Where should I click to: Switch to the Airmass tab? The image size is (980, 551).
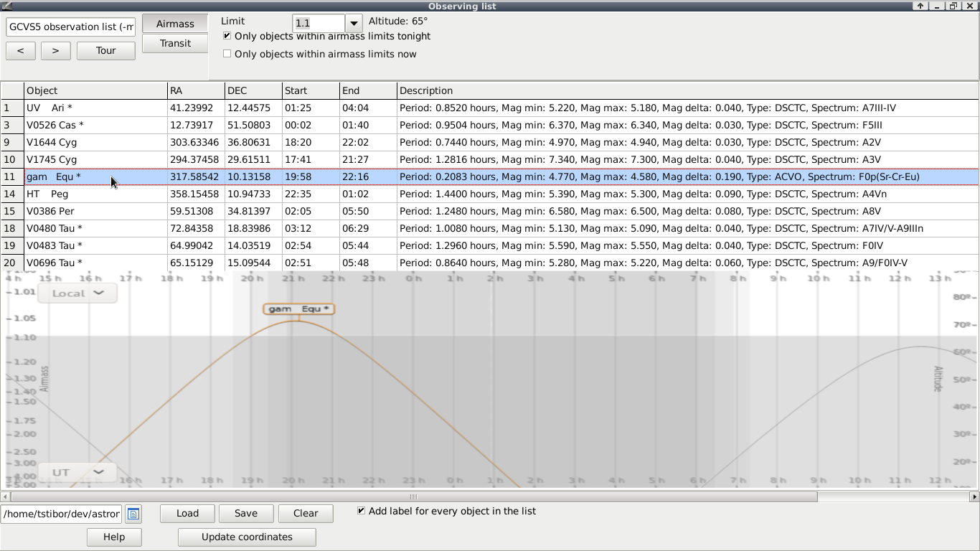click(175, 24)
